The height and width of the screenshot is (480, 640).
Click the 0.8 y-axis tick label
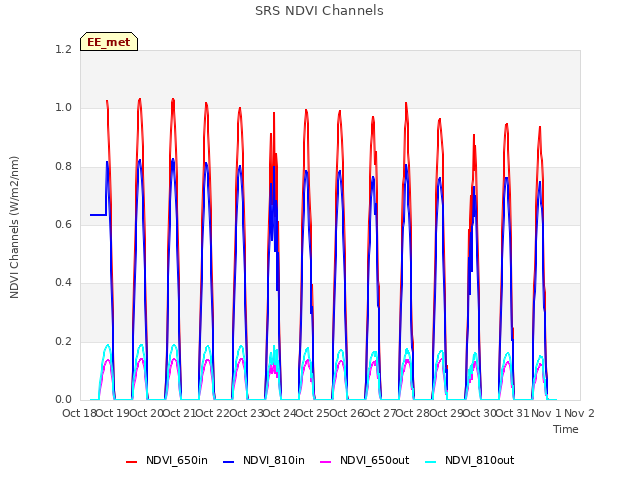(x=63, y=166)
